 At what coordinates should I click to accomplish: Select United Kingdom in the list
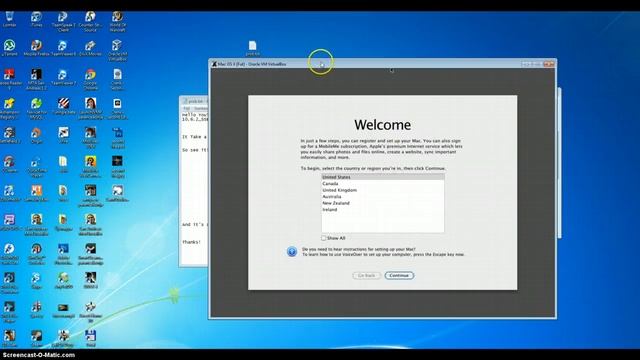tap(383, 190)
